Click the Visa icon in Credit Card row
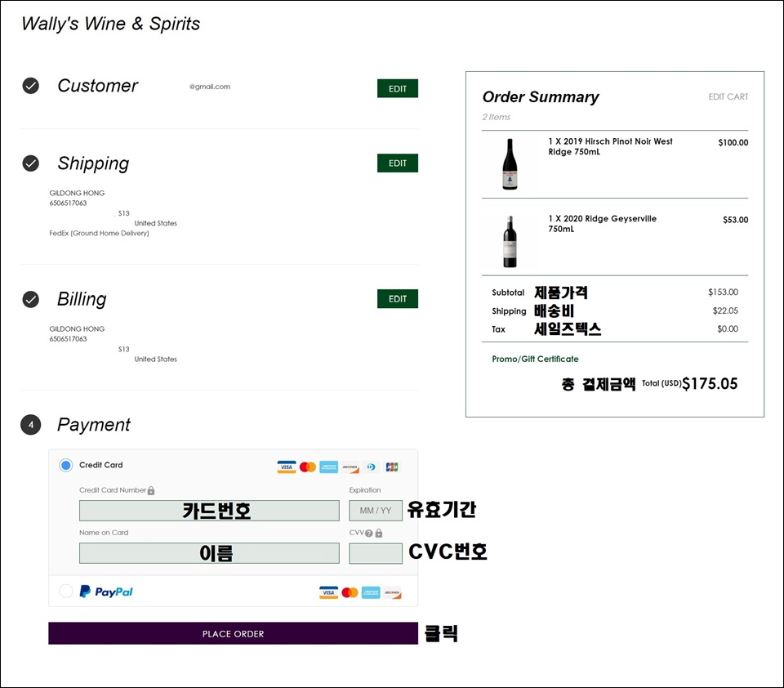The image size is (784, 688). tap(287, 467)
